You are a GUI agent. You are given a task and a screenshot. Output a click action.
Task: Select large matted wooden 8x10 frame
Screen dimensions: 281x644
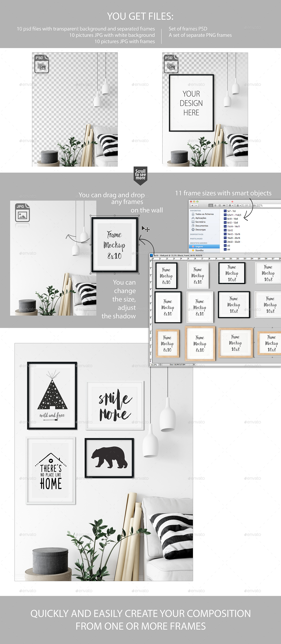(200, 344)
